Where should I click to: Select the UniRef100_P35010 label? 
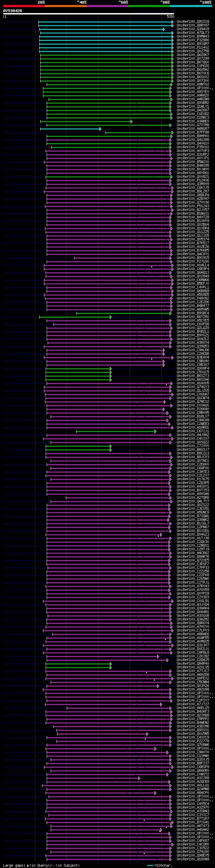click(193, 147)
